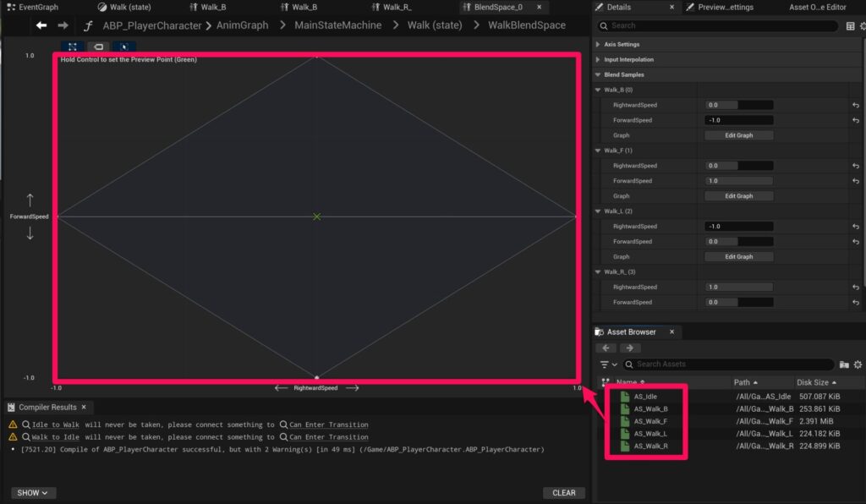Toggle the third blend space toolbar button
The height and width of the screenshot is (504, 866).
[123, 47]
